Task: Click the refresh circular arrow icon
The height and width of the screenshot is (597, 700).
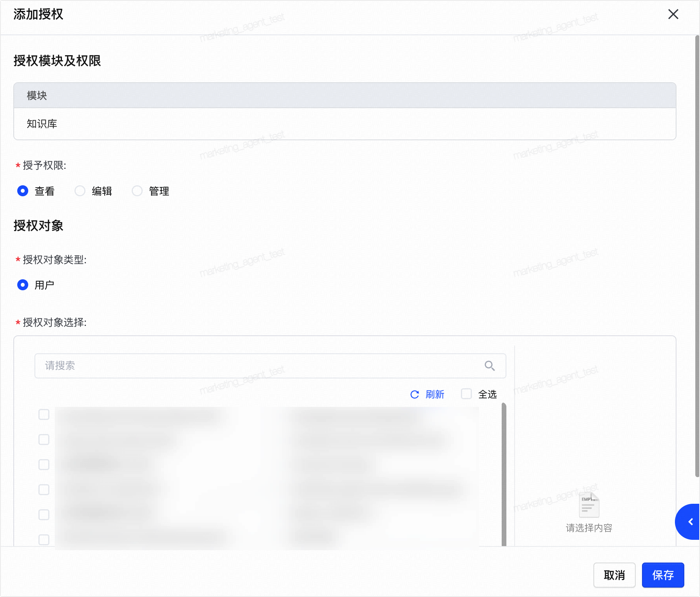Action: click(415, 394)
